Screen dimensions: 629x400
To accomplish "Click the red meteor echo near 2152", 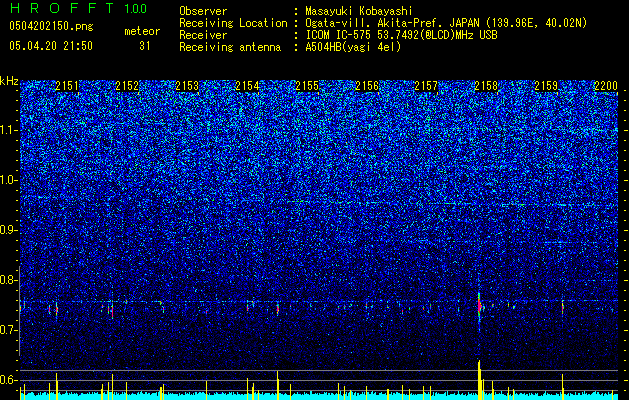I will [112, 311].
